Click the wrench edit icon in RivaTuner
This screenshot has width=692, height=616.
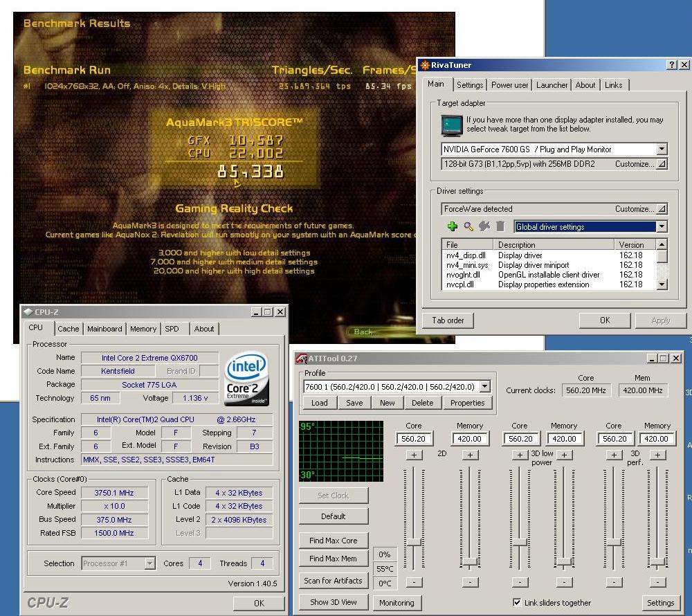click(484, 226)
